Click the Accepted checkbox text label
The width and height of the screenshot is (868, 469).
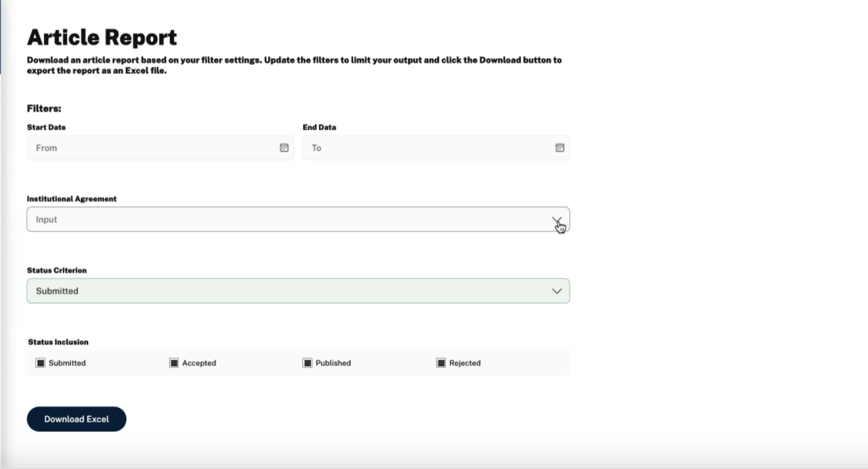[199, 363]
